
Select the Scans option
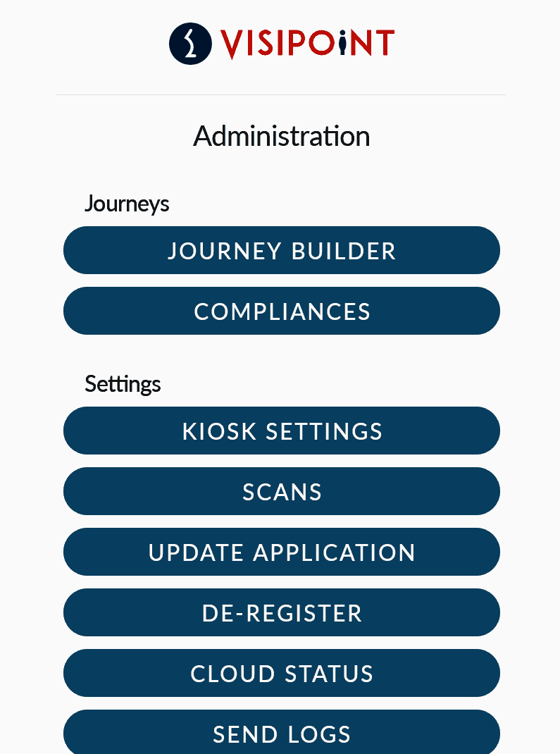[282, 491]
